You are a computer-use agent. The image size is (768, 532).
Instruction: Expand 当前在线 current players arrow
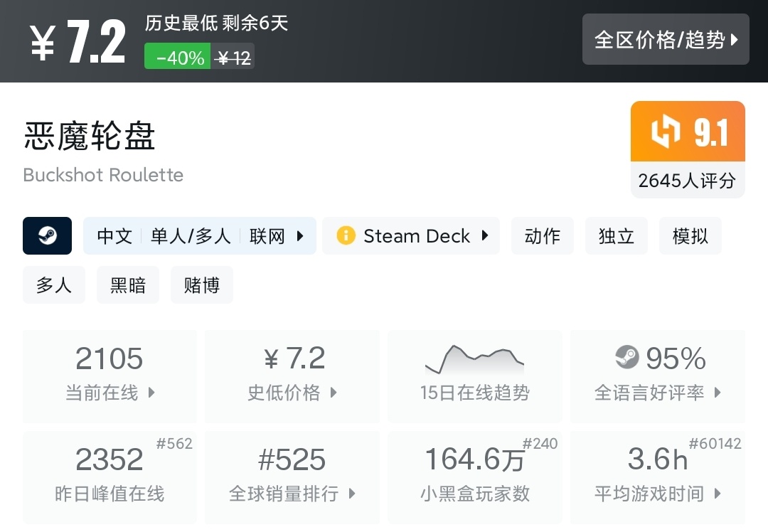[x=151, y=393]
